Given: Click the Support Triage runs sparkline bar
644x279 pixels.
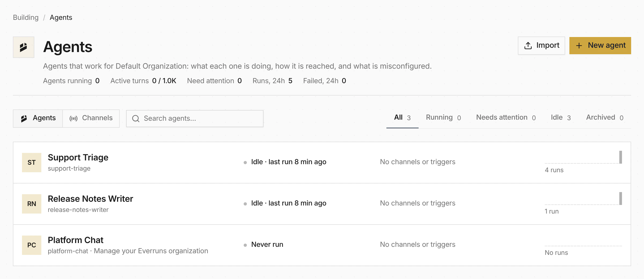Looking at the screenshot, I should [x=621, y=157].
